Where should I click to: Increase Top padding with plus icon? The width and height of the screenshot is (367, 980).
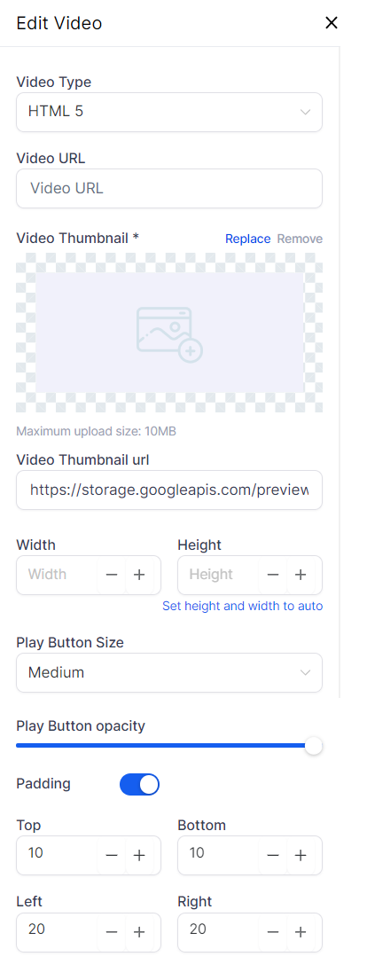click(x=139, y=855)
